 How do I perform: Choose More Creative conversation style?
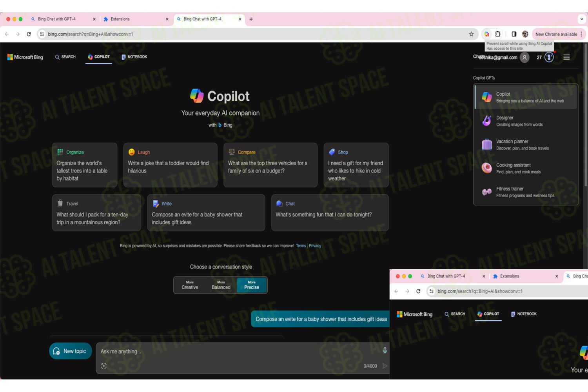tap(190, 285)
